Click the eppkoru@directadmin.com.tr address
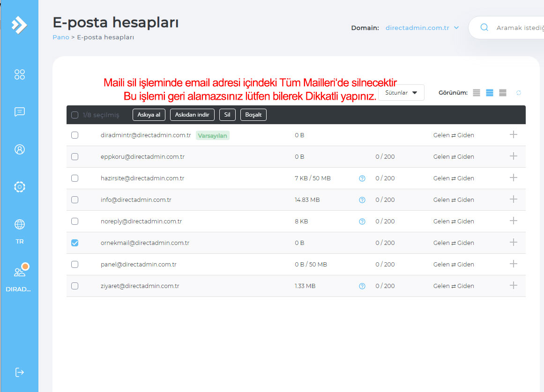This screenshot has width=544, height=392. [142, 157]
